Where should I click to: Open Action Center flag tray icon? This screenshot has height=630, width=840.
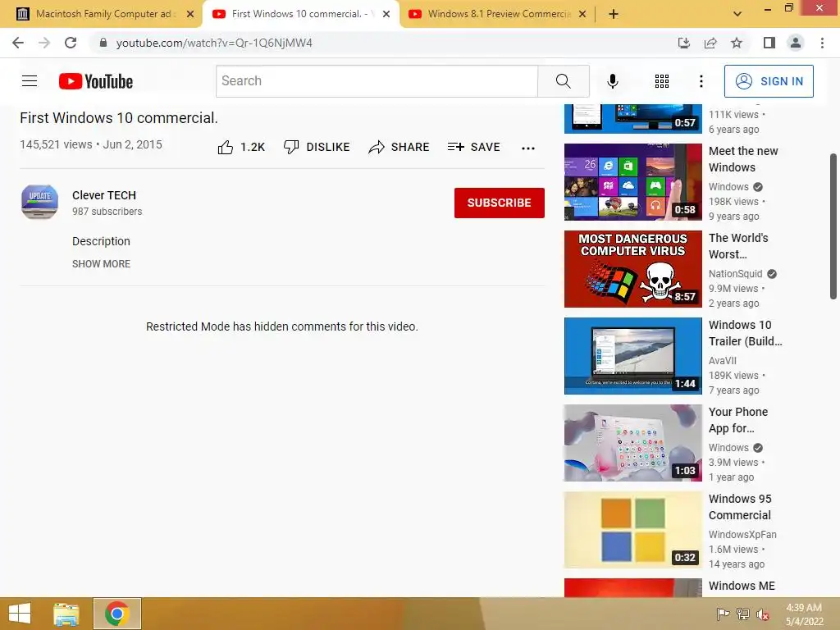point(723,614)
